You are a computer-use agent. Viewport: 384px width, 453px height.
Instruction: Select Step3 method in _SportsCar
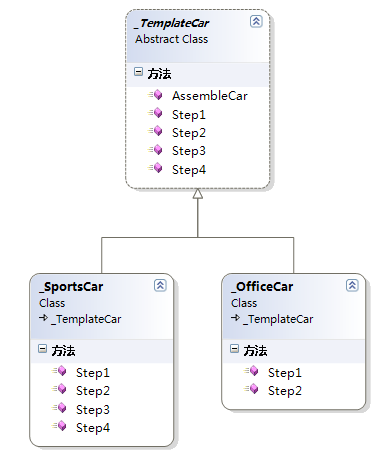pos(93,410)
